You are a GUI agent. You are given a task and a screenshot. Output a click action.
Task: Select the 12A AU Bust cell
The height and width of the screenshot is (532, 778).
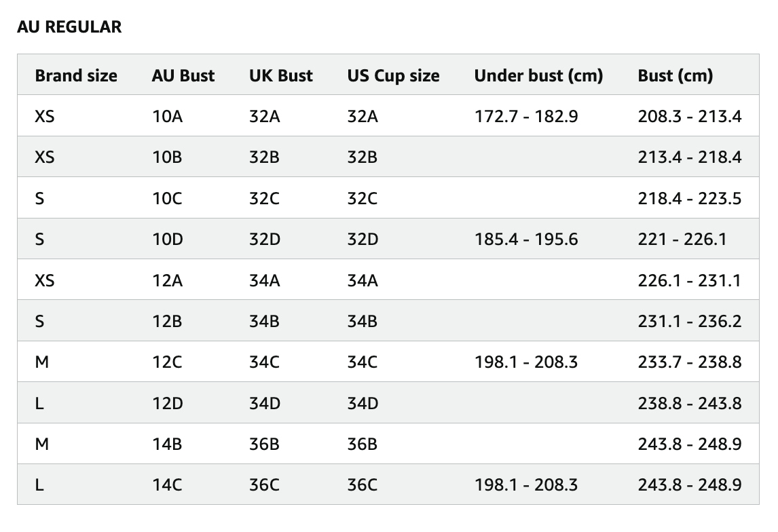pos(167,280)
